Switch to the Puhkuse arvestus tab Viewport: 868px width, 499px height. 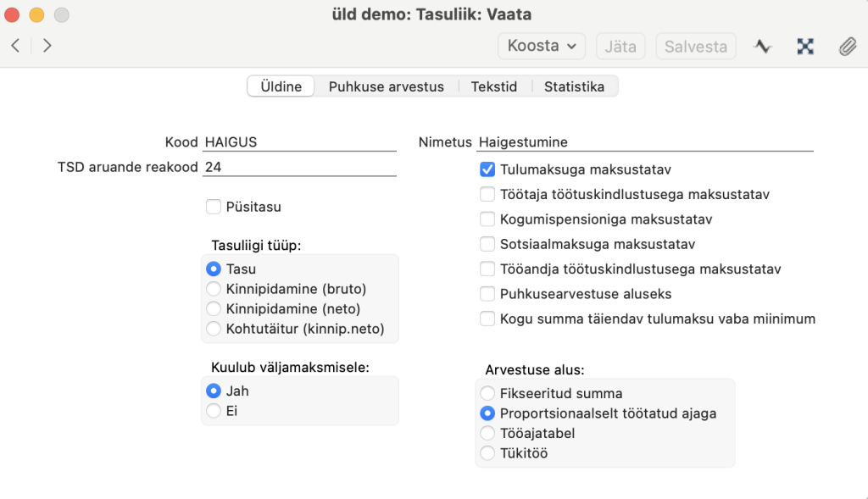tap(386, 86)
